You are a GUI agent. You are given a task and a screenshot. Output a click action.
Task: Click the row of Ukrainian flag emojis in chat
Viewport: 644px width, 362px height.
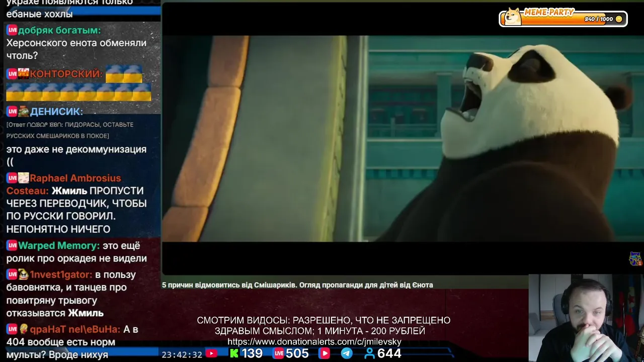[x=78, y=92]
